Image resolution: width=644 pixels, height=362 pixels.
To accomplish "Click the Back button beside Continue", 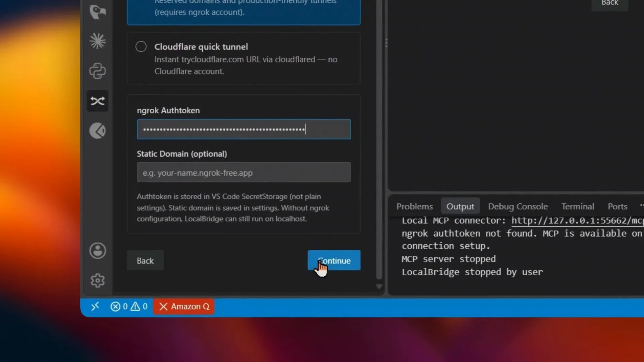I will coord(145,260).
